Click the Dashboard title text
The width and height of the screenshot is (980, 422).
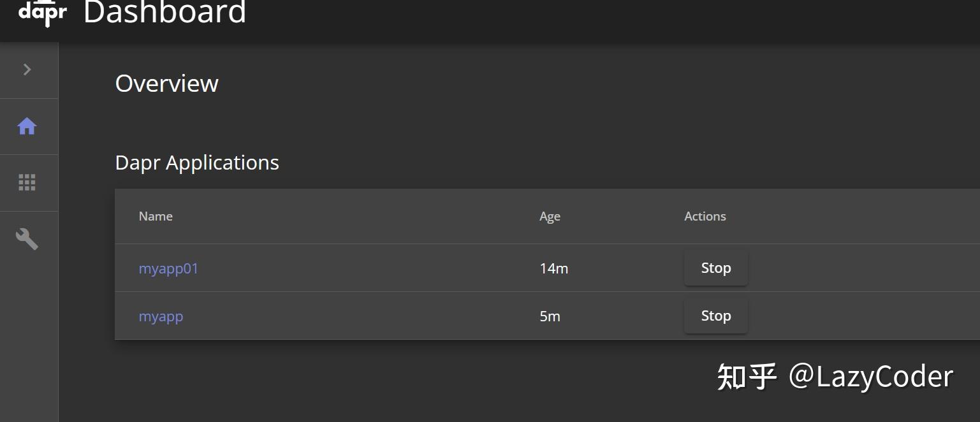click(165, 12)
